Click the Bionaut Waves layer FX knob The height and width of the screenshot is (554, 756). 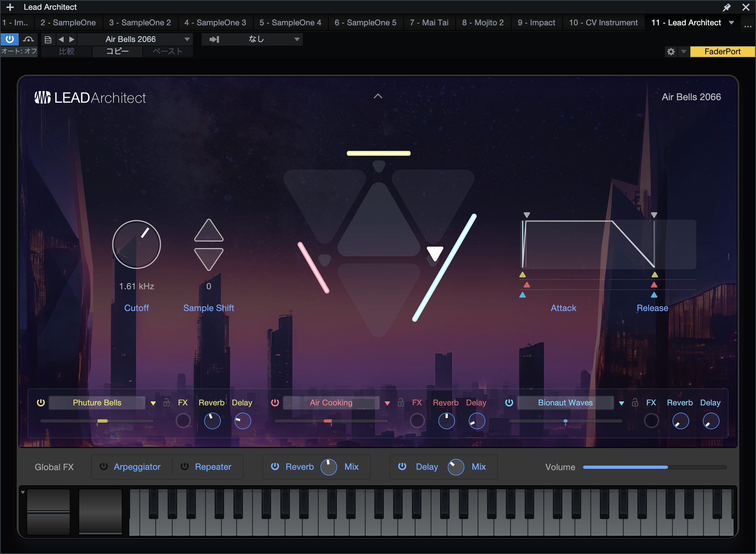651,421
